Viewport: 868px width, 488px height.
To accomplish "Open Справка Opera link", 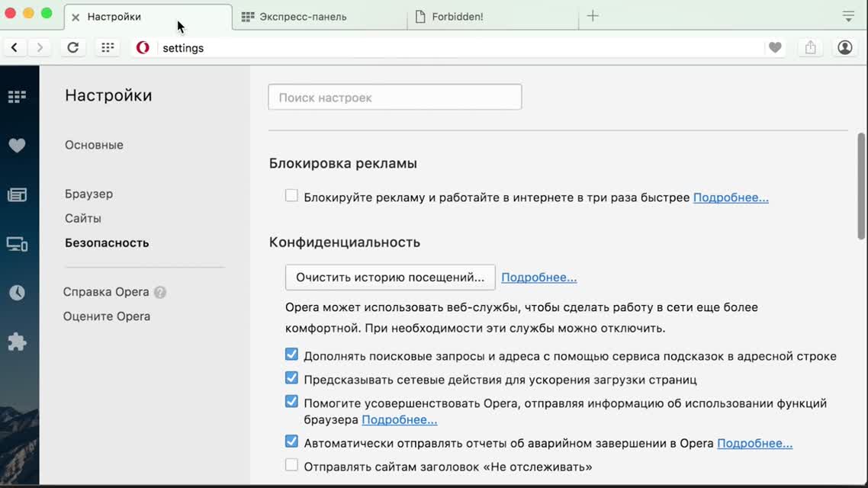I will (x=106, y=291).
